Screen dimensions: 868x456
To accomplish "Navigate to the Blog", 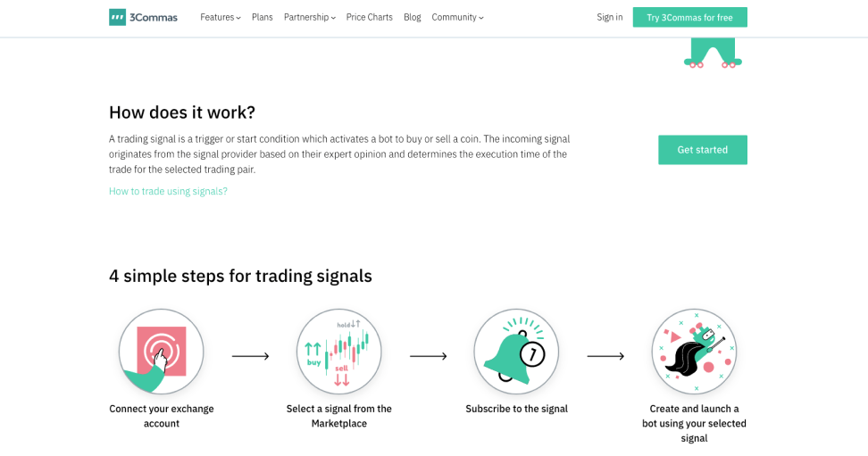I will (x=412, y=17).
